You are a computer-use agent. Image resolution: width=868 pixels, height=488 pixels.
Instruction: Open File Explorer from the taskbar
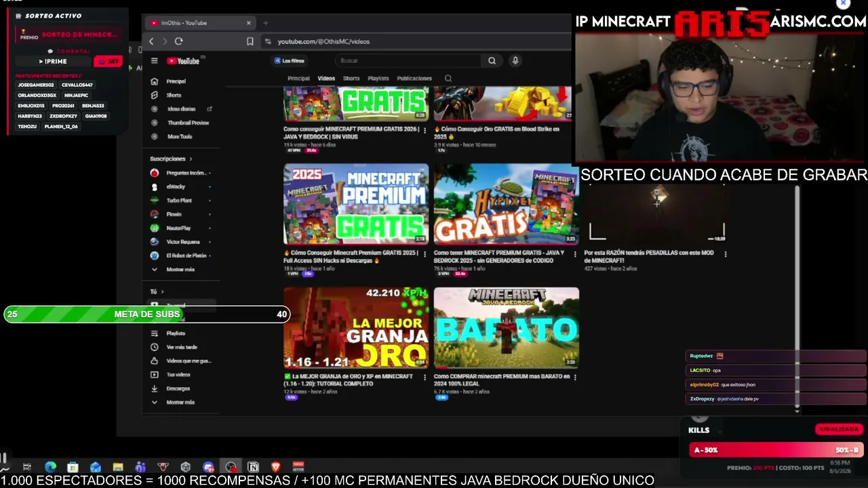click(x=118, y=467)
